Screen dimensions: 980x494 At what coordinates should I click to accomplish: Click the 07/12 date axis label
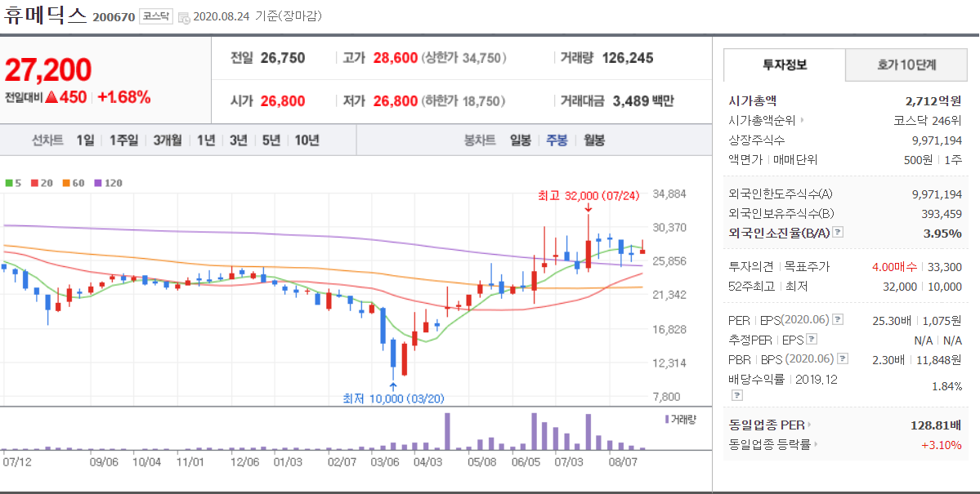coord(17,463)
